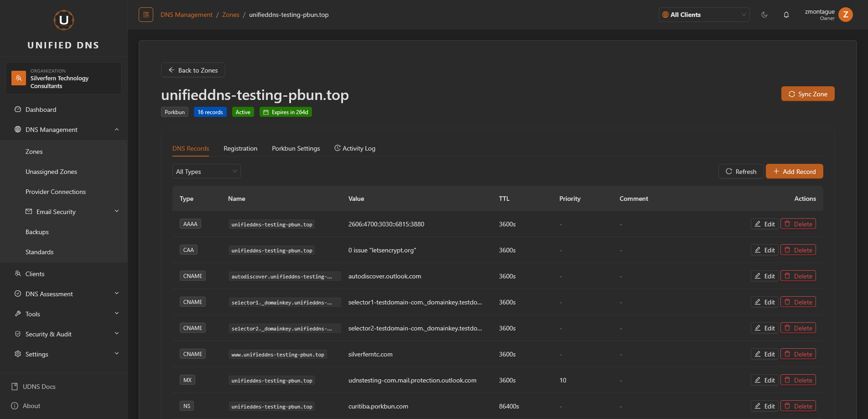This screenshot has height=419, width=868.
Task: Click Zones breadcrumb link
Action: (231, 15)
